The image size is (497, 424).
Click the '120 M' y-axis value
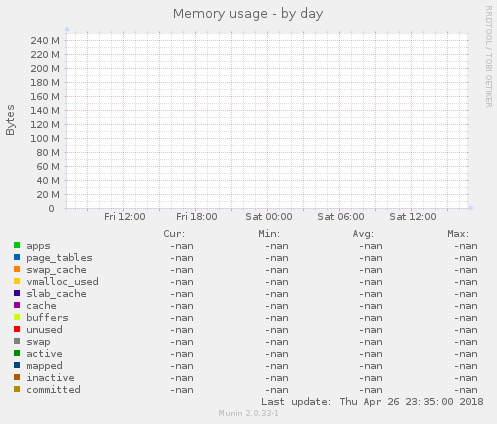45,125
